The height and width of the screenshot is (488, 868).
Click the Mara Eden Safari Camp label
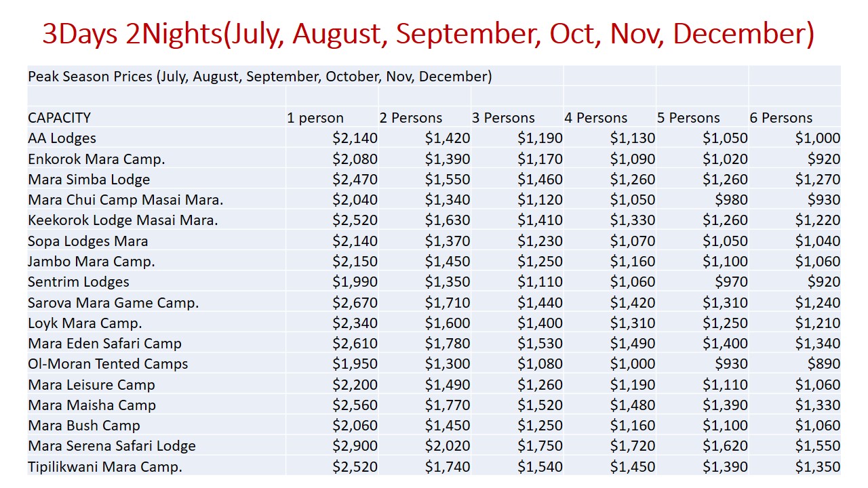pos(104,344)
